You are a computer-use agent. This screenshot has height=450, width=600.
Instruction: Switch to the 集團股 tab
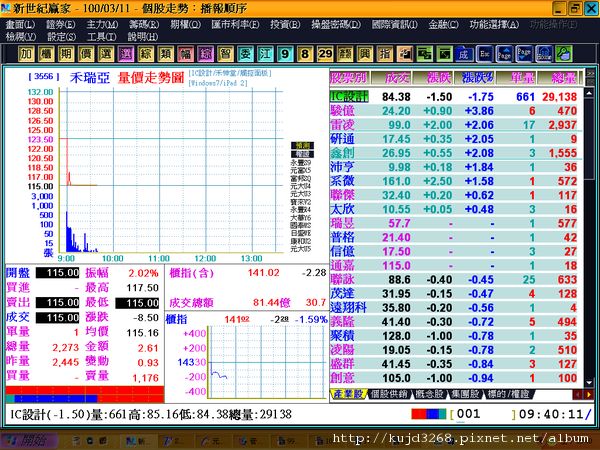[x=465, y=394]
